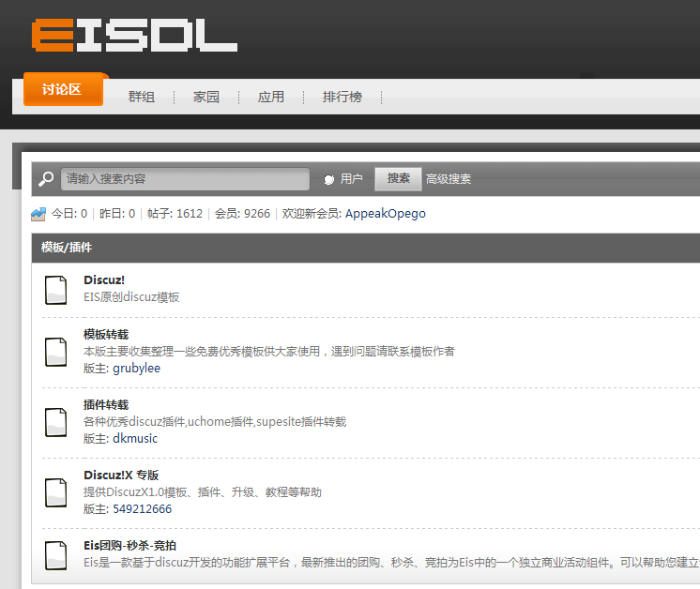700x589 pixels.
Task: Open the Discuz!X 专版 forum
Action: coord(121,476)
